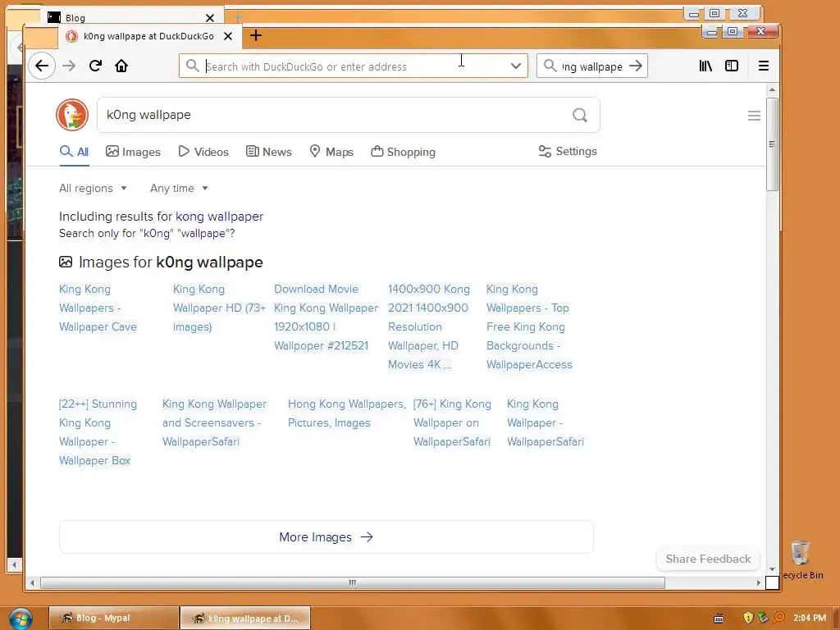This screenshot has height=630, width=840.
Task: Close the k0ng wallpape tab
Action: point(228,36)
